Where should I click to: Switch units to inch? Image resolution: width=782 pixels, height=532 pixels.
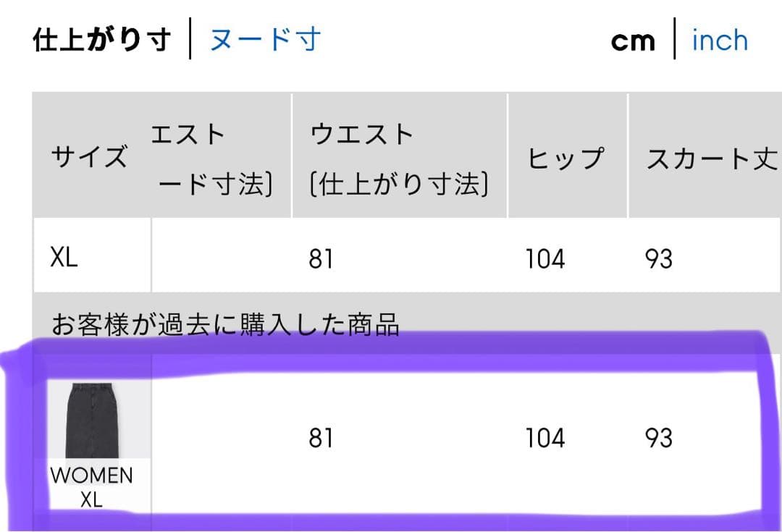[x=720, y=41]
